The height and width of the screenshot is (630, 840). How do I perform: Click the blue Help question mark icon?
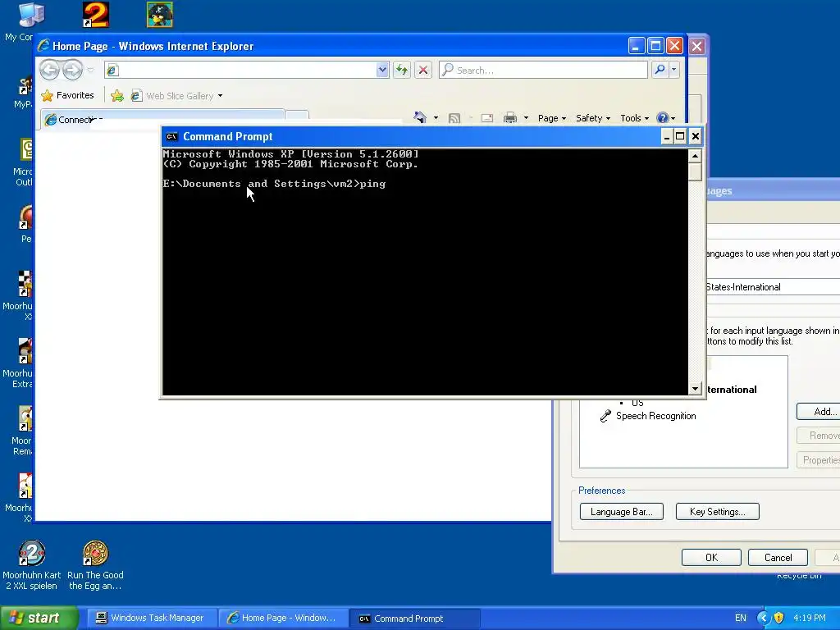tap(663, 118)
